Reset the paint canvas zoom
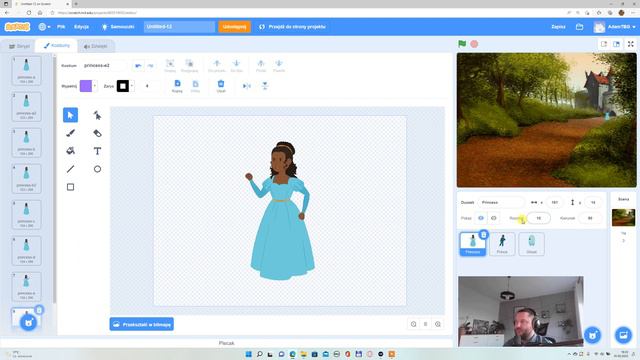Image resolution: width=640 pixels, height=360 pixels. click(425, 324)
